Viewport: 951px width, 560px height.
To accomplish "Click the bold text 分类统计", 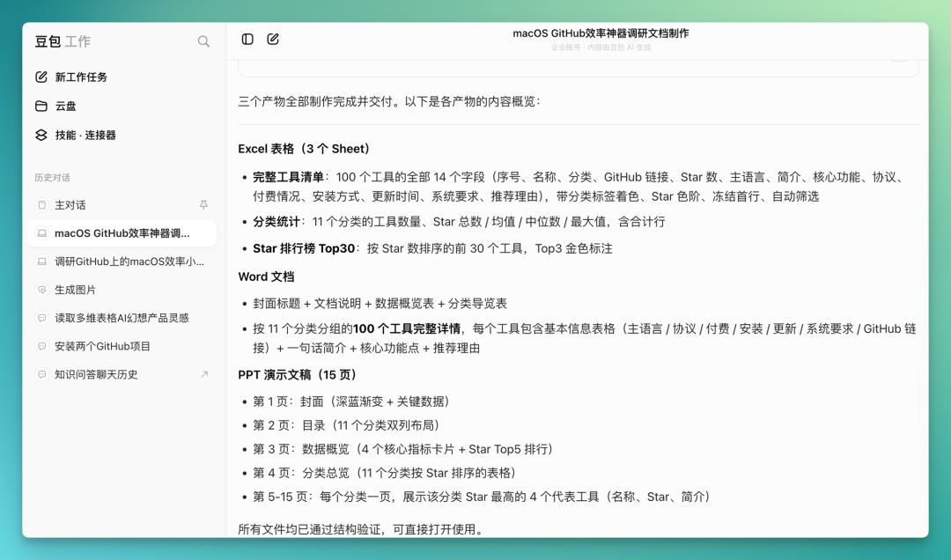I will 276,222.
